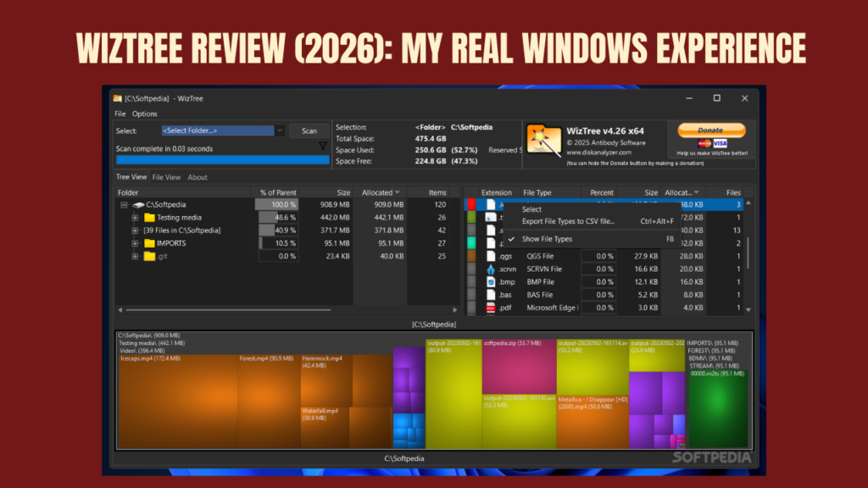
Task: Click the .scrvn file icon
Action: [491, 269]
